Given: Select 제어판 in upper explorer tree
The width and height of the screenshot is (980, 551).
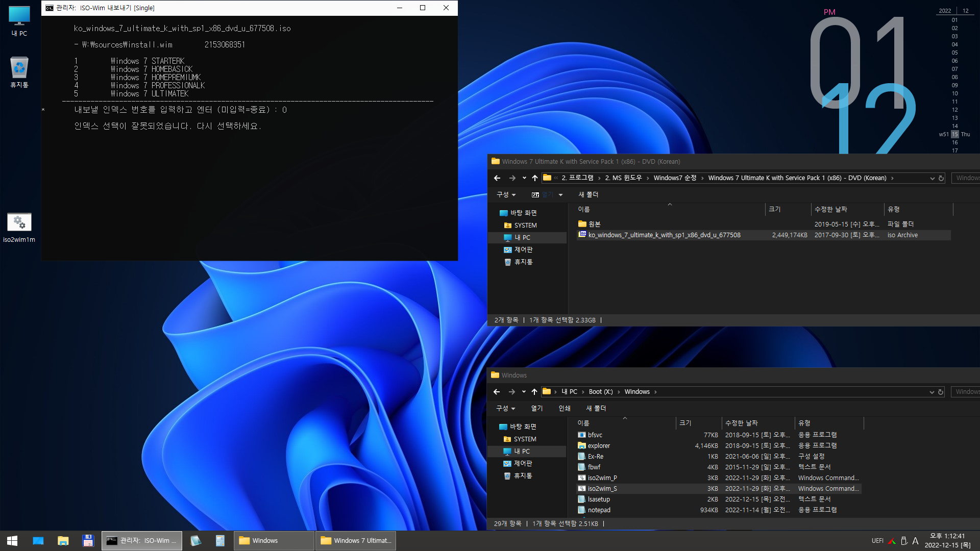Looking at the screenshot, I should point(523,249).
